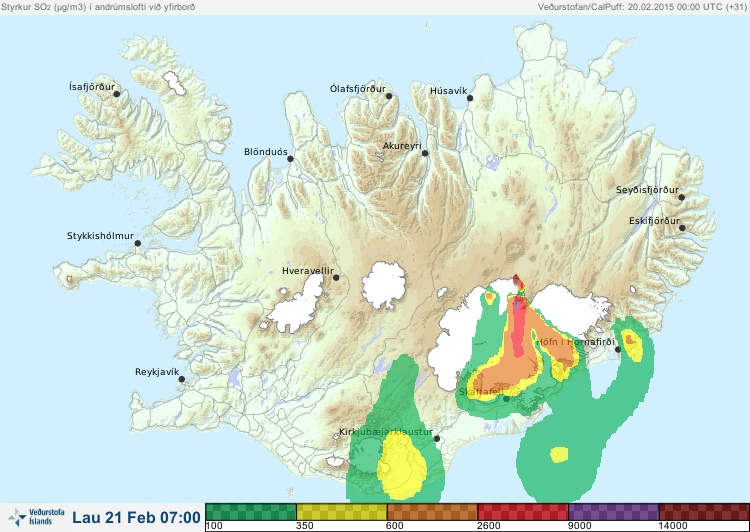Click the Ólafsfjörður label
The height and width of the screenshot is (532, 750).
358,89
